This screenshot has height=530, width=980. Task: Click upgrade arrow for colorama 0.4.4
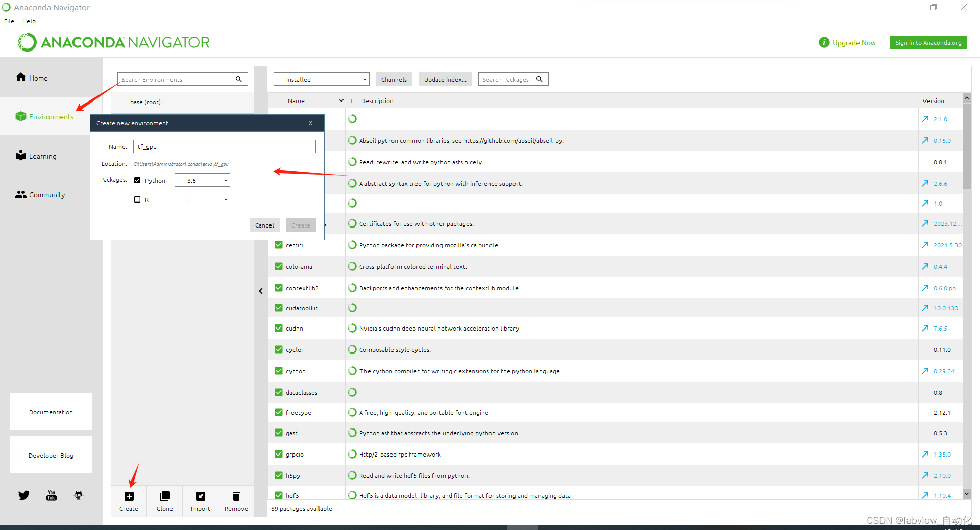pos(925,266)
